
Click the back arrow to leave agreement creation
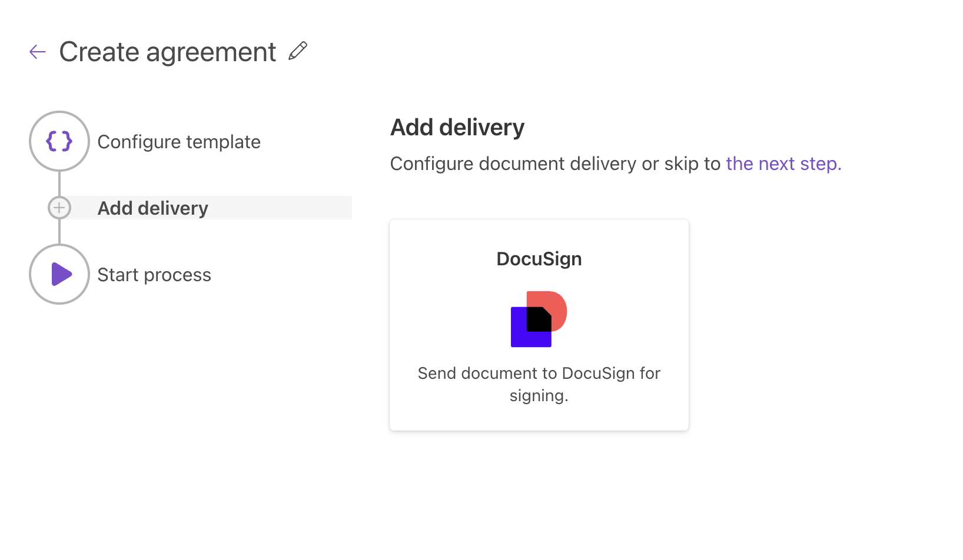(37, 52)
